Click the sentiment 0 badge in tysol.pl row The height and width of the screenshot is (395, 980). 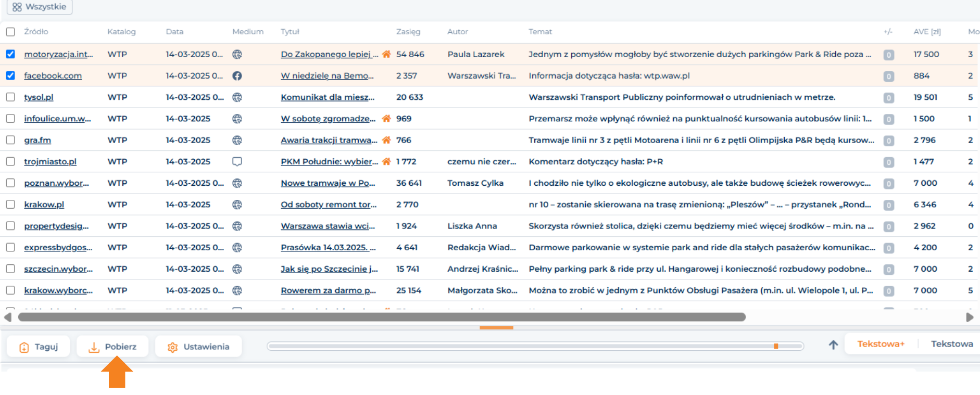(x=889, y=98)
